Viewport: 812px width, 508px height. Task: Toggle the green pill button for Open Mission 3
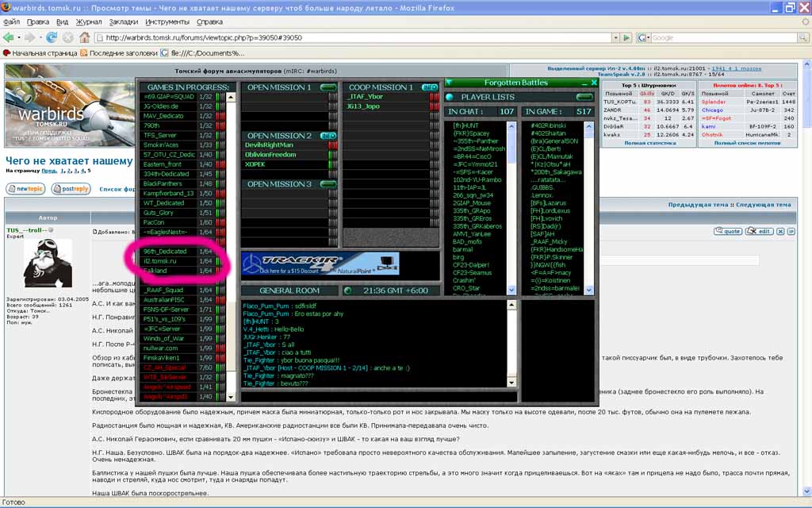point(328,184)
